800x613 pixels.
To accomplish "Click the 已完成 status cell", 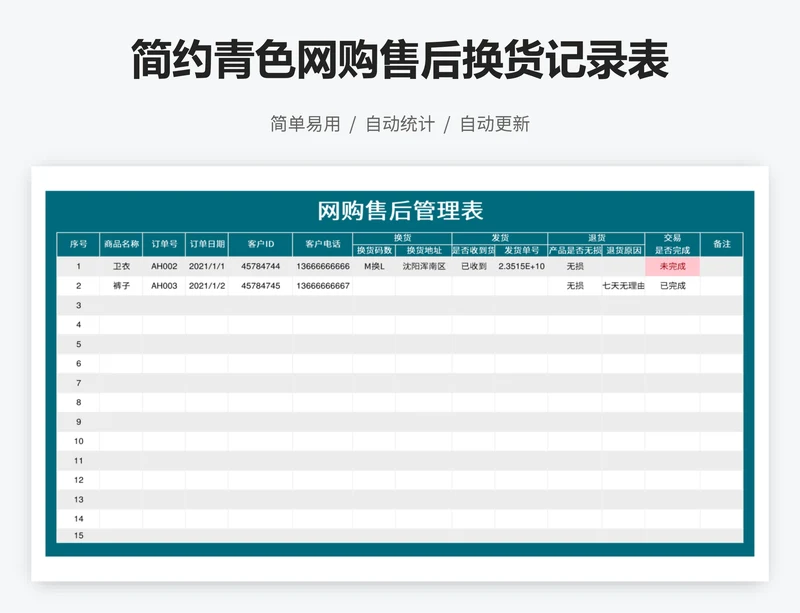I will coord(672,286).
